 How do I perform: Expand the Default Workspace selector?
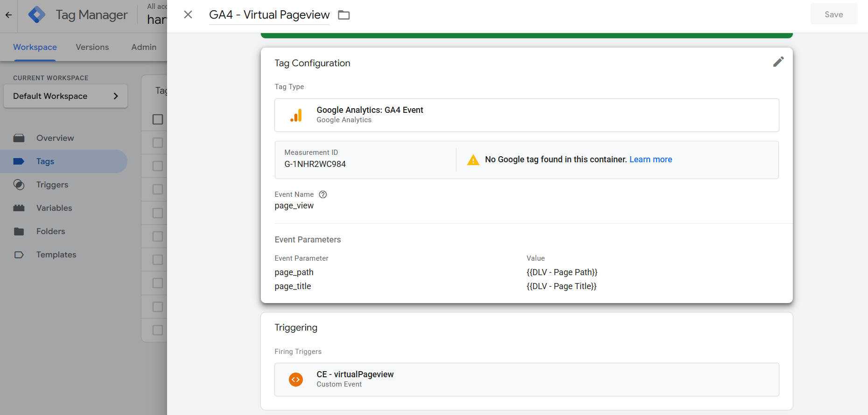point(65,96)
